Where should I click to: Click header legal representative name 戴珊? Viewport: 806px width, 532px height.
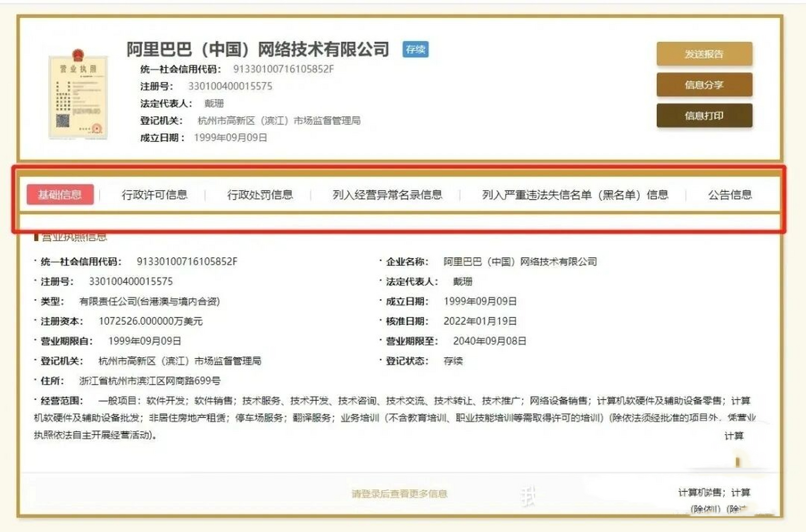(x=214, y=103)
